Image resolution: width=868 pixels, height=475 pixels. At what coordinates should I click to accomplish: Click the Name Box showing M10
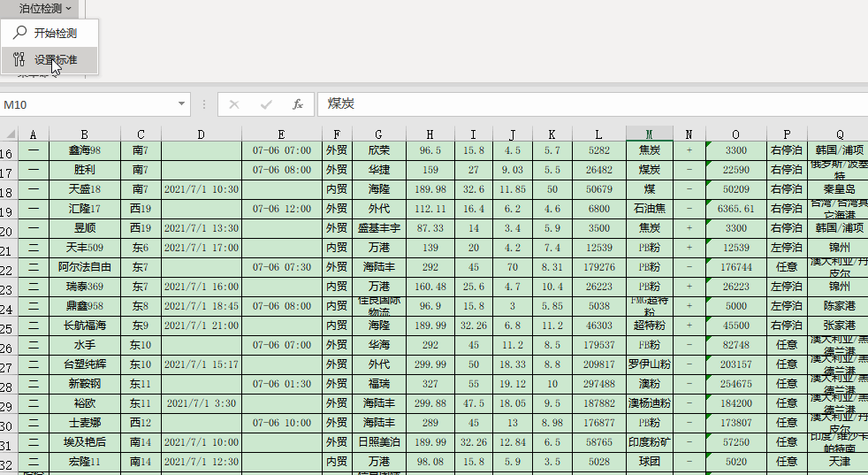click(x=88, y=104)
